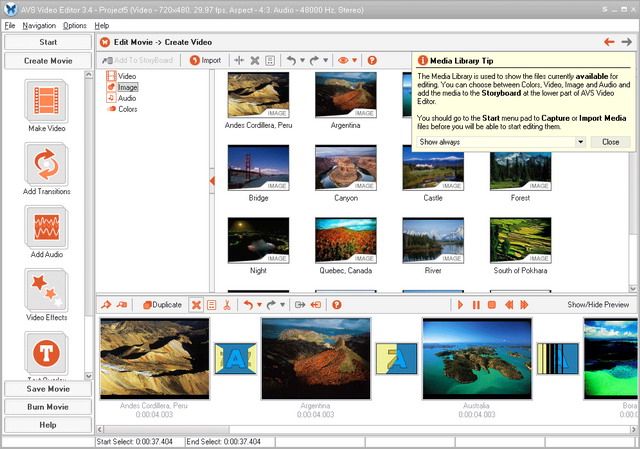Select Audio in the media tree
This screenshot has height=449, width=640.
(121, 98)
